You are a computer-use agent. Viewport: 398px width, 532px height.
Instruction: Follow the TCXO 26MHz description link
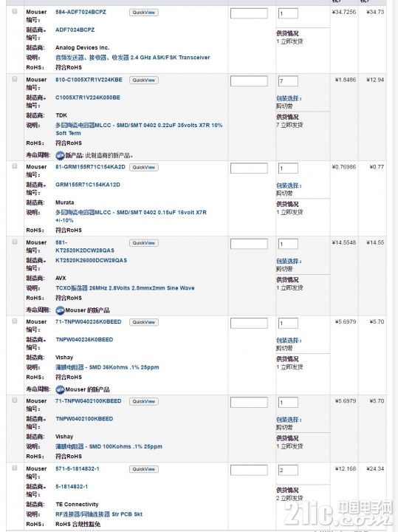pos(125,288)
